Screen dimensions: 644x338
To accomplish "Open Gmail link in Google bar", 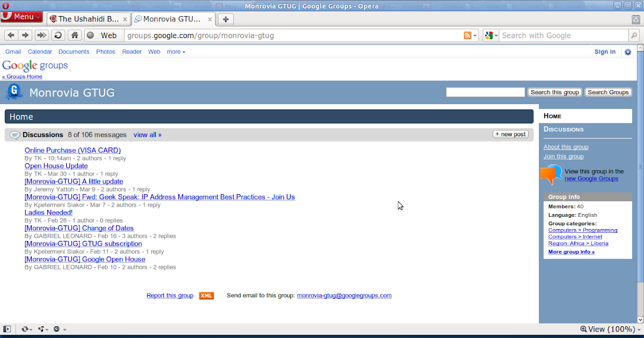I will click(x=13, y=52).
